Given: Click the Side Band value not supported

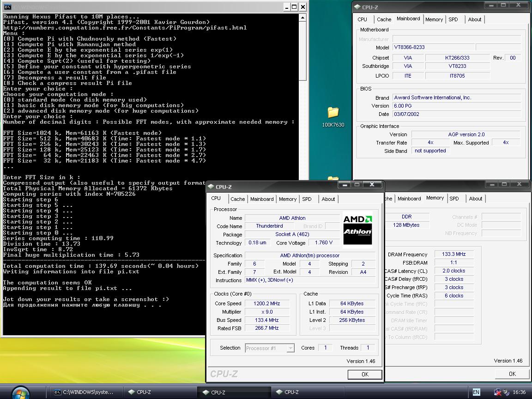Looking at the screenshot, I should [430, 151].
